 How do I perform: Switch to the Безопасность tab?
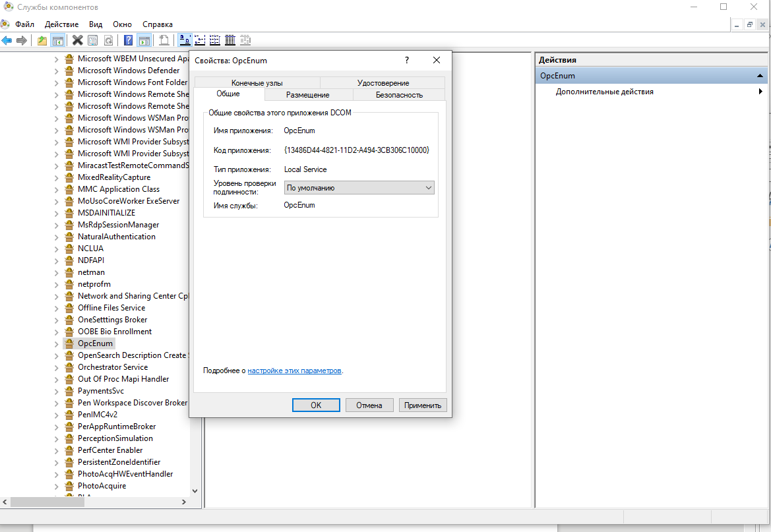[x=399, y=95]
